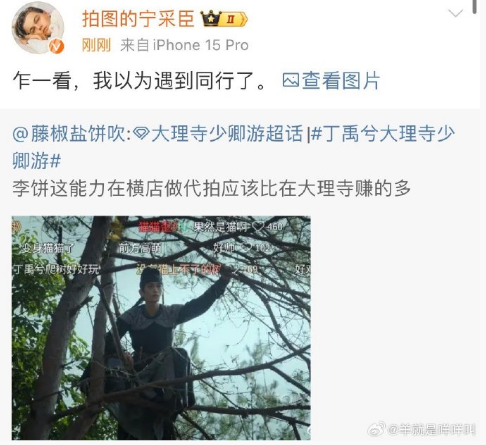
Task: Click the page scrollbar thumb
Action: pyautogui.click(x=474, y=7)
